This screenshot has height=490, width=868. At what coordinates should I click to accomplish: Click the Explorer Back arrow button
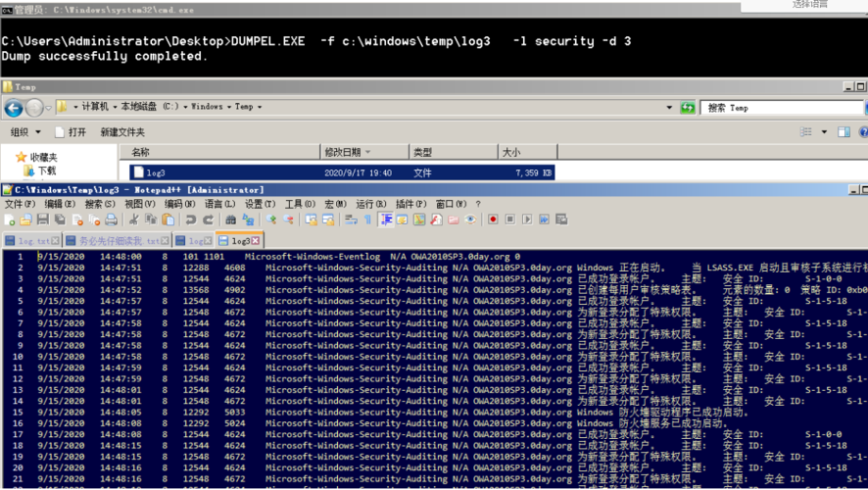click(x=14, y=108)
